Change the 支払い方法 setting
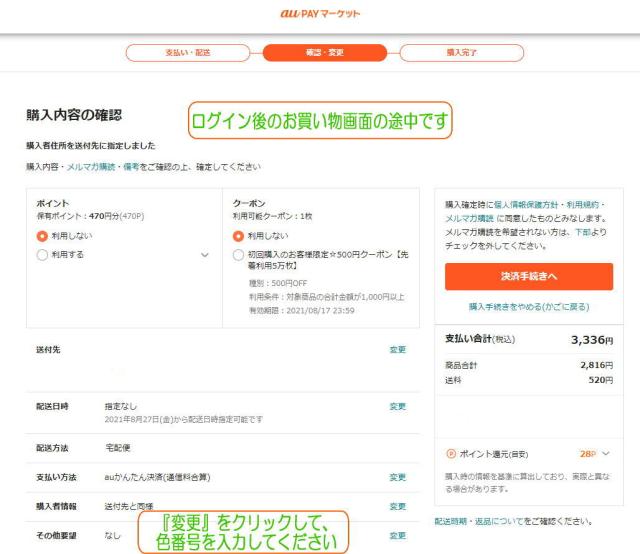Screen dimensions: 640x554 [398, 477]
